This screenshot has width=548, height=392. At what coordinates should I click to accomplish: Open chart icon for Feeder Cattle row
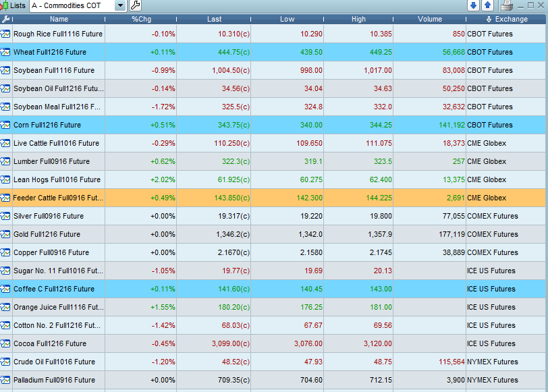pyautogui.click(x=5, y=198)
